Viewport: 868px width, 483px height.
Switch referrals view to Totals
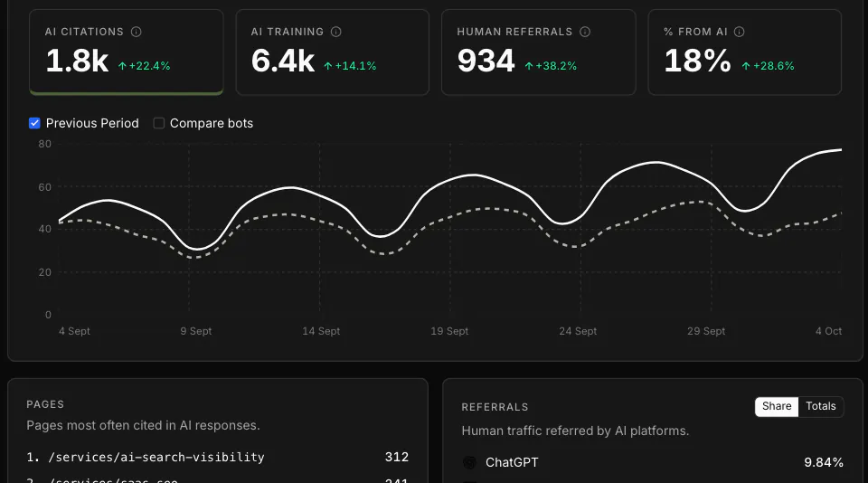[x=820, y=406]
